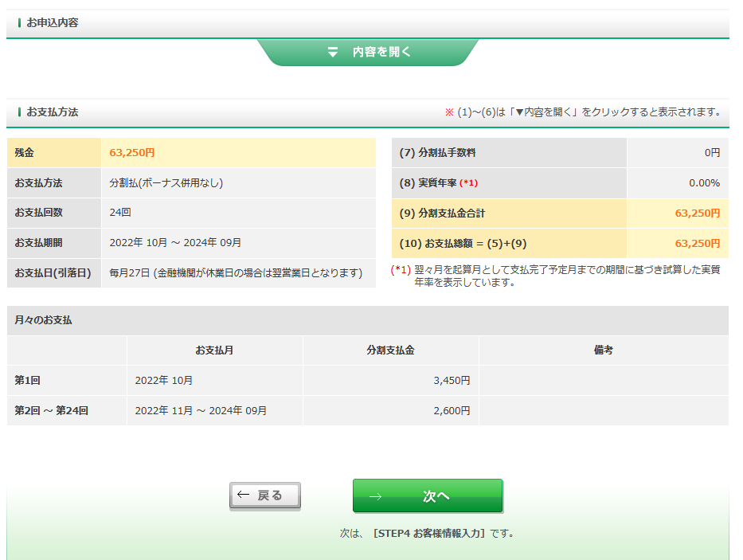Click the 備考 column header
Viewport: 743px width, 560px height.
(x=603, y=350)
